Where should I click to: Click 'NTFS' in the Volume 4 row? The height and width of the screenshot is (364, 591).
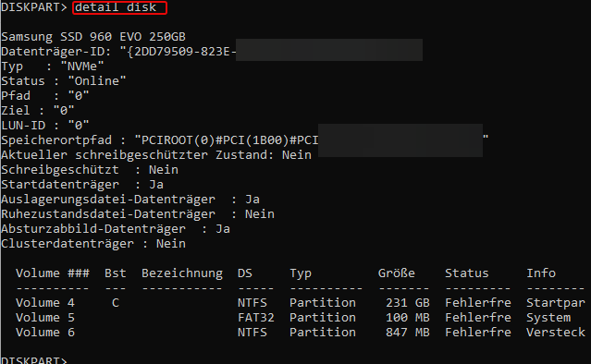pyautogui.click(x=252, y=303)
